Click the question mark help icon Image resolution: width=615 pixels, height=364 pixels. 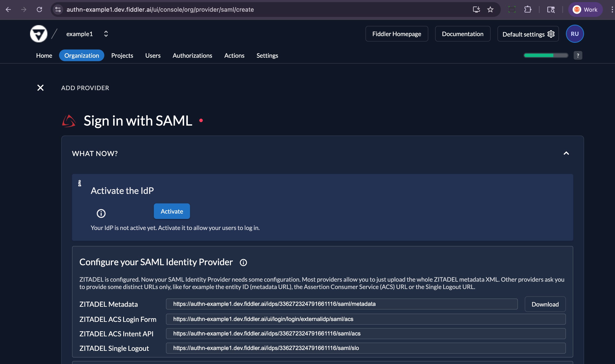578,55
